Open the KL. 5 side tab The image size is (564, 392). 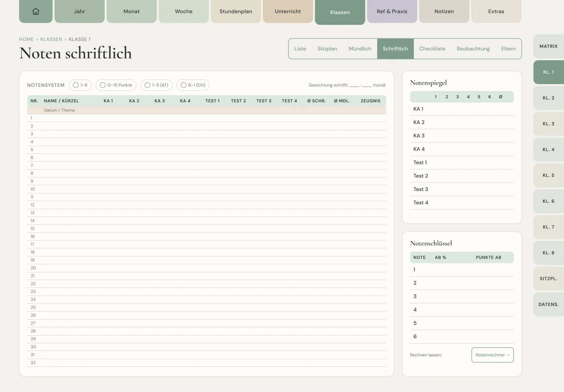(x=548, y=175)
